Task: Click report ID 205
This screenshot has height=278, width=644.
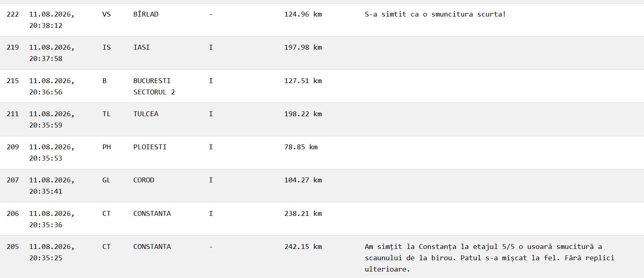Action: click(13, 247)
